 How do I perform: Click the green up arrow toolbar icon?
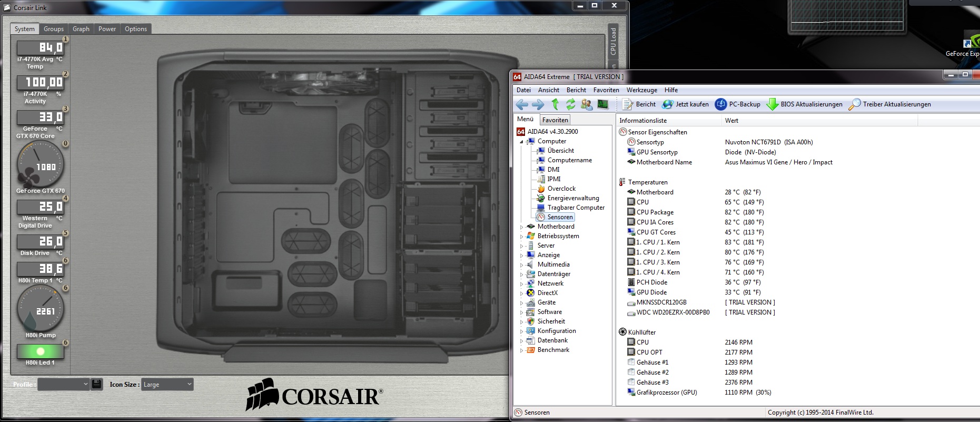(555, 104)
